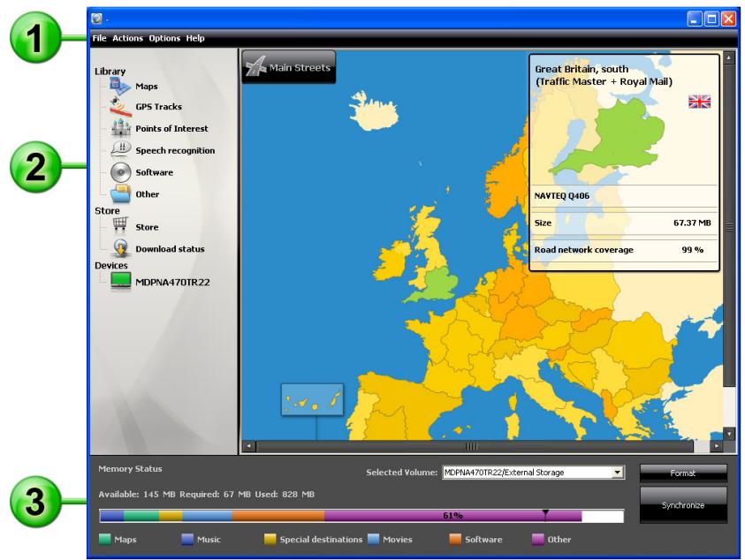Click the Main Streets button

[289, 67]
